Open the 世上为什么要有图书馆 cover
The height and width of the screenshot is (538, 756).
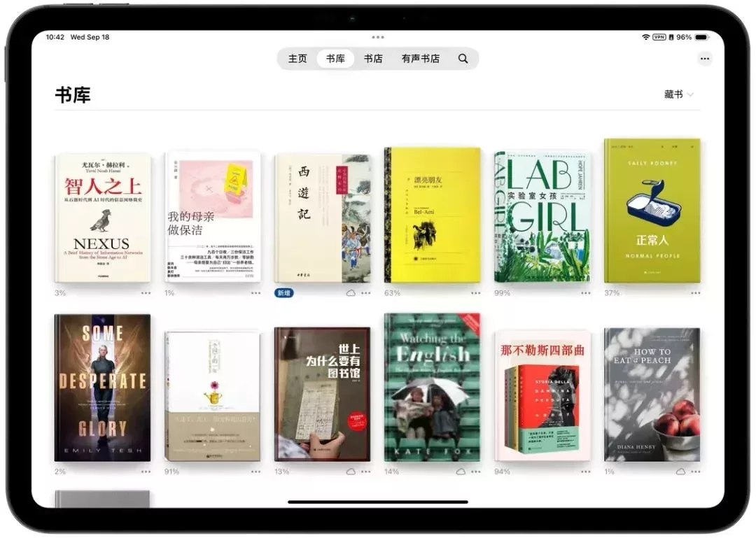(323, 395)
